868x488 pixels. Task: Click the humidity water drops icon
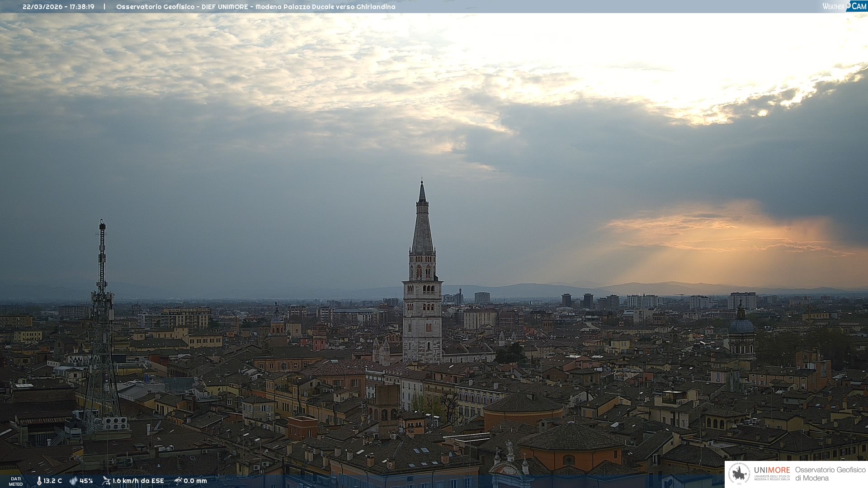pyautogui.click(x=73, y=481)
